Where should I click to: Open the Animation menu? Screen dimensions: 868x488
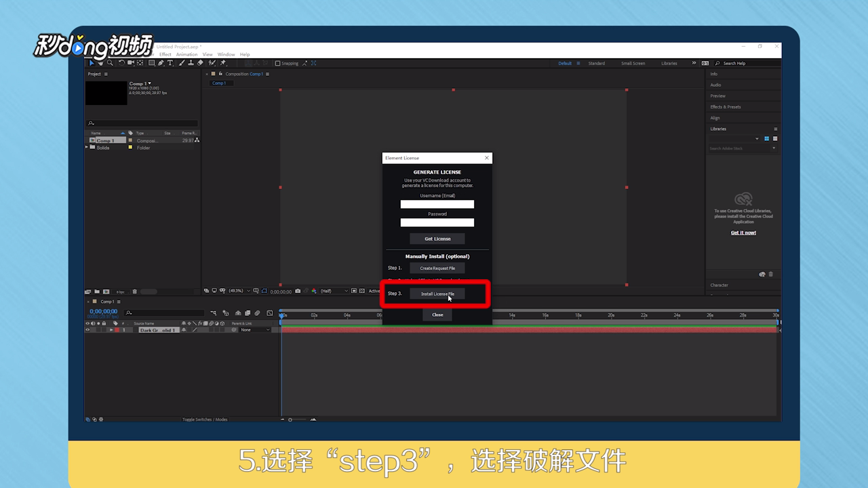186,54
